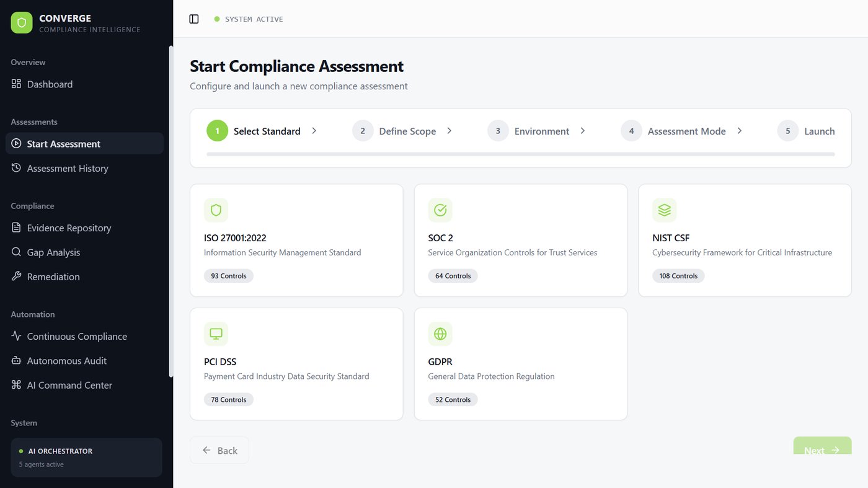The image size is (868, 488).
Task: Click chevron after Assessment Mode step
Action: (x=740, y=131)
